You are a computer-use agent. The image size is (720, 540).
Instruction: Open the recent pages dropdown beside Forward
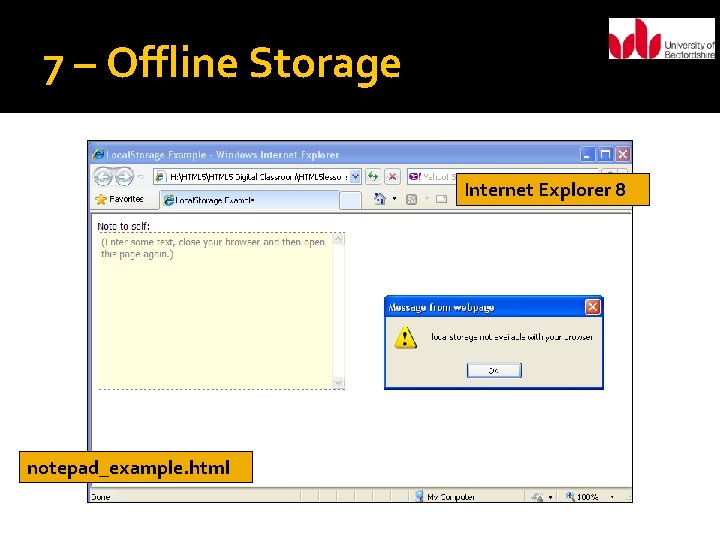pyautogui.click(x=141, y=177)
